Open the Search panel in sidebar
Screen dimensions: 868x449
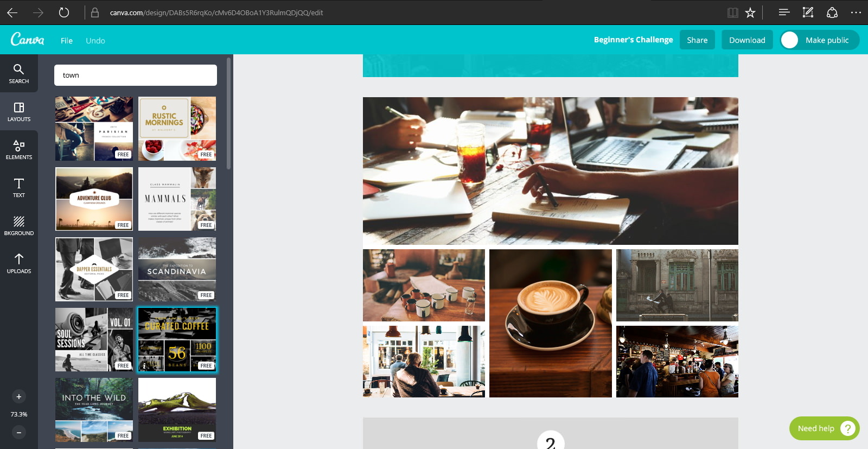18,73
